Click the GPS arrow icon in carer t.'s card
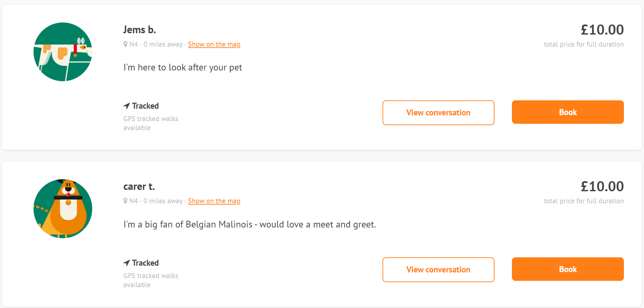Viewport: 644px width, 308px height. click(127, 263)
